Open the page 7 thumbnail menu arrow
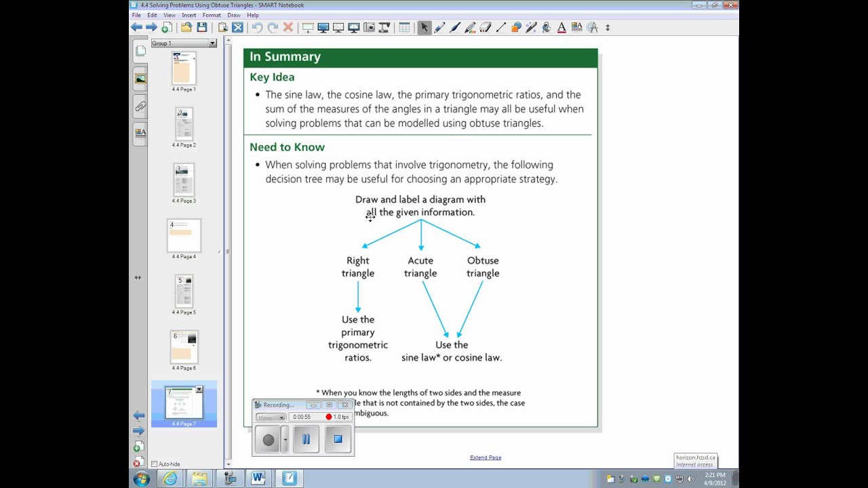Viewport: 868px width, 488px height. pyautogui.click(x=199, y=390)
